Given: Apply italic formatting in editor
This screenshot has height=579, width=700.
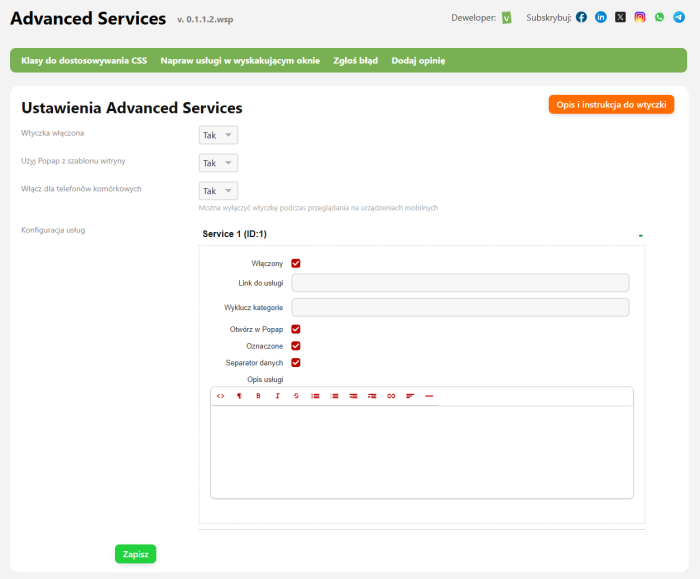Looking at the screenshot, I should coord(277,396).
